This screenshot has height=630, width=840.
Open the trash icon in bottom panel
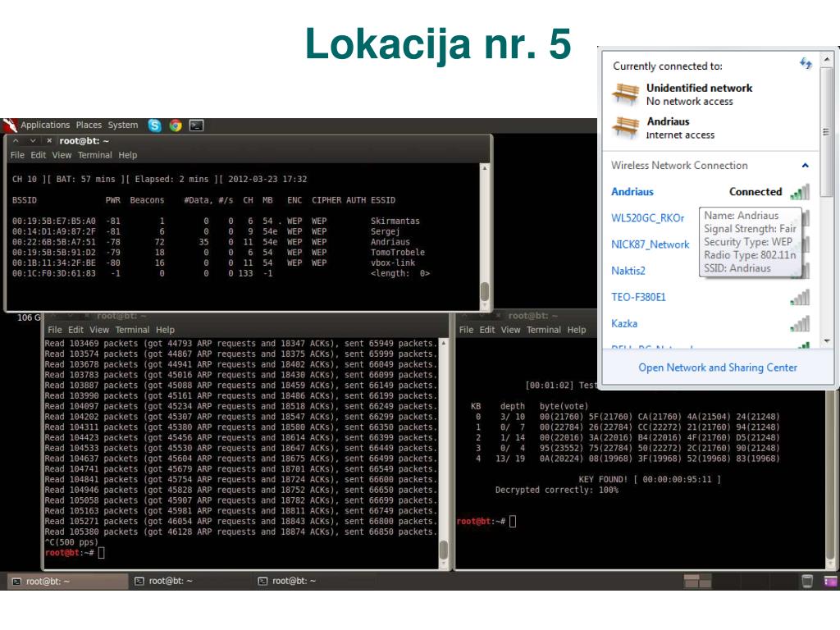[x=807, y=581]
